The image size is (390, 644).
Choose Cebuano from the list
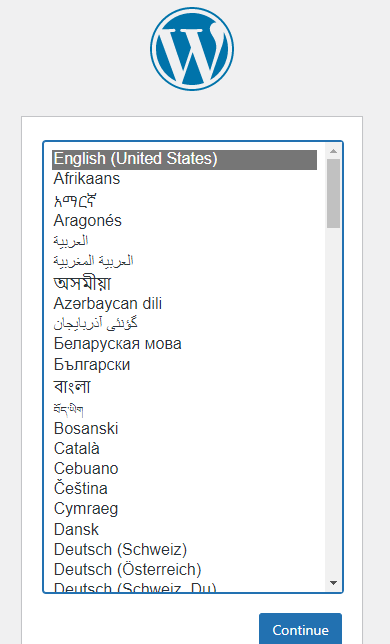[x=184, y=469]
